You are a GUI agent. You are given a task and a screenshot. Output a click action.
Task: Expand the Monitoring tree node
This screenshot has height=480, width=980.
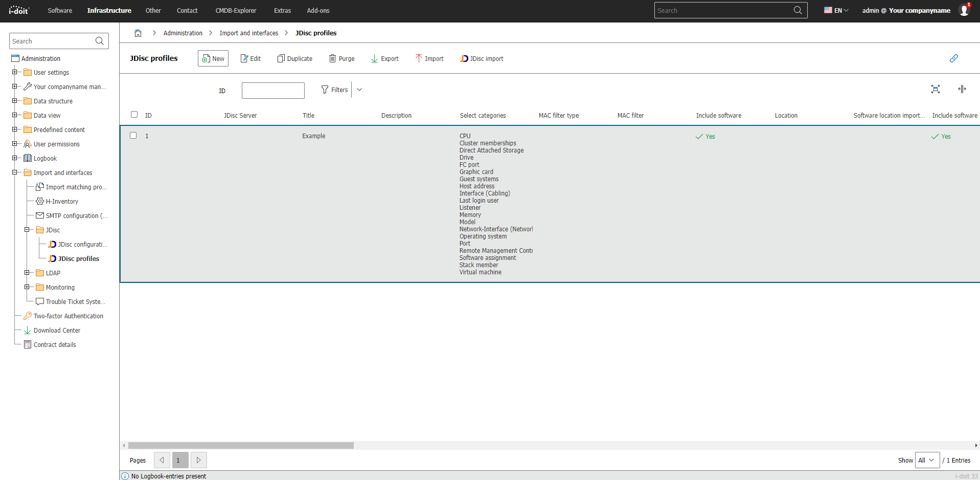pyautogui.click(x=27, y=287)
